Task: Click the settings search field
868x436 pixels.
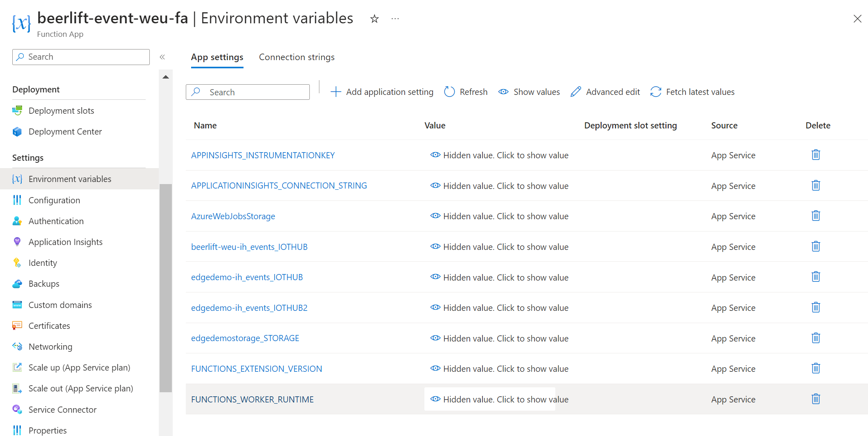Action: click(x=248, y=92)
